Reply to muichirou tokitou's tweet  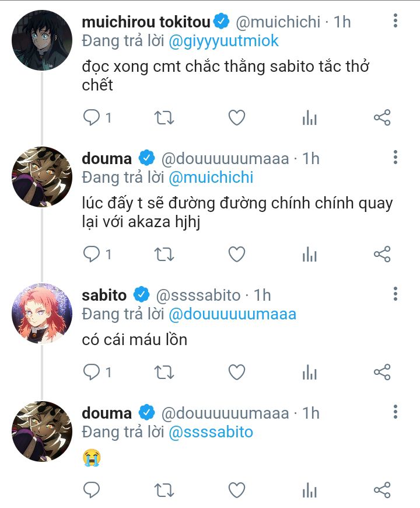tap(92, 119)
